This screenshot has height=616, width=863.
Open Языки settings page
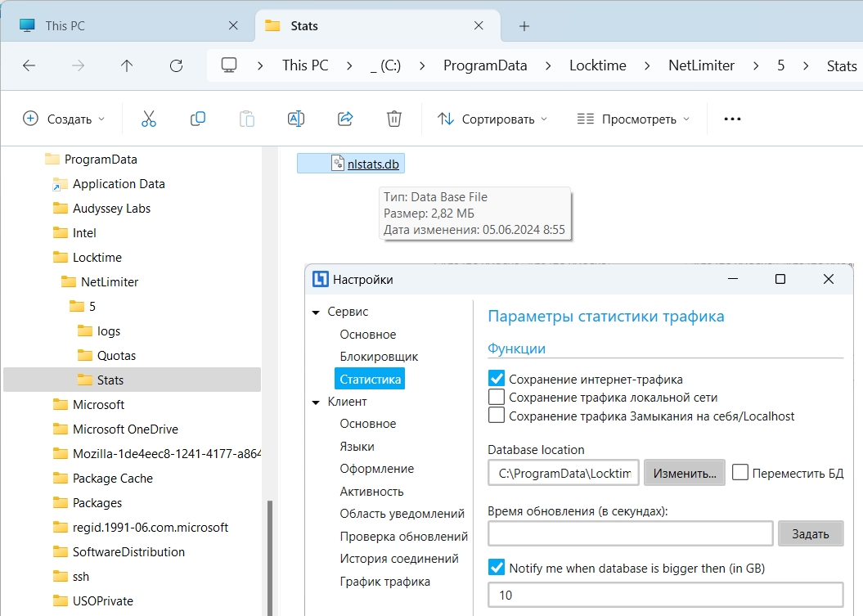pyautogui.click(x=357, y=447)
